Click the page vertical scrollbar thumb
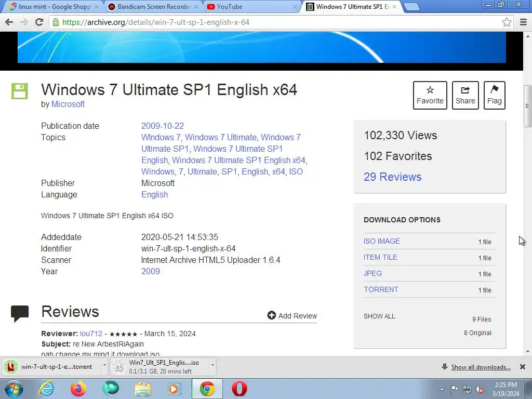 (x=527, y=106)
